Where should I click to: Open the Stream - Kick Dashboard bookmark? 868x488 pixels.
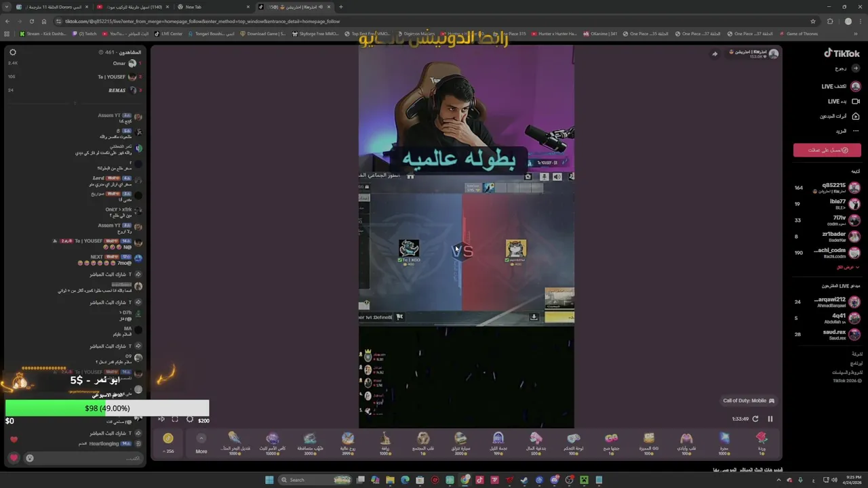pos(43,33)
